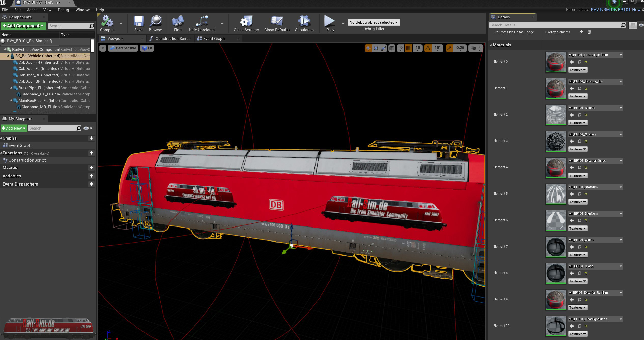Viewport: 644px width, 340px height.
Task: Click the Lit view mode button
Action: tap(147, 48)
